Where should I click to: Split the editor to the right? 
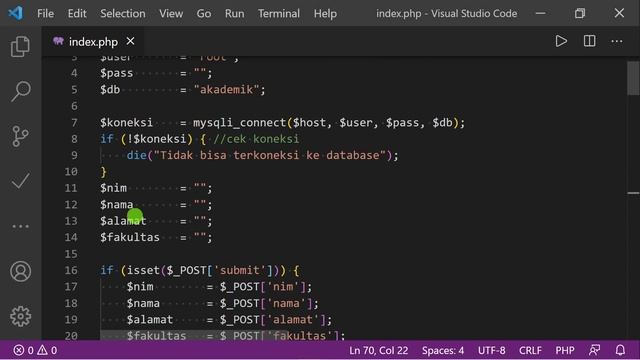pyautogui.click(x=589, y=41)
